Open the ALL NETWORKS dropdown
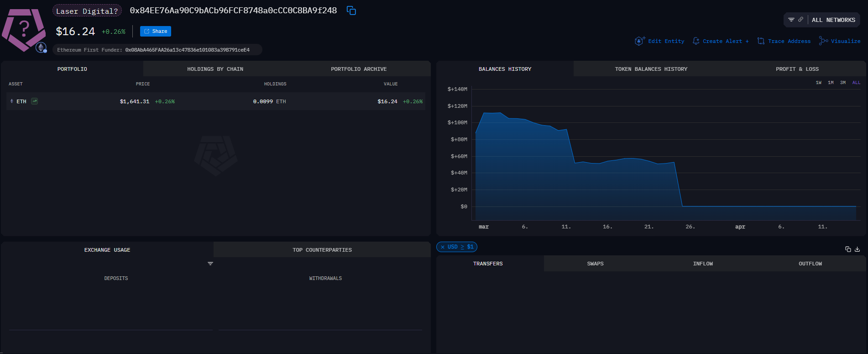Screen dimensions: 868x354 (833, 20)
